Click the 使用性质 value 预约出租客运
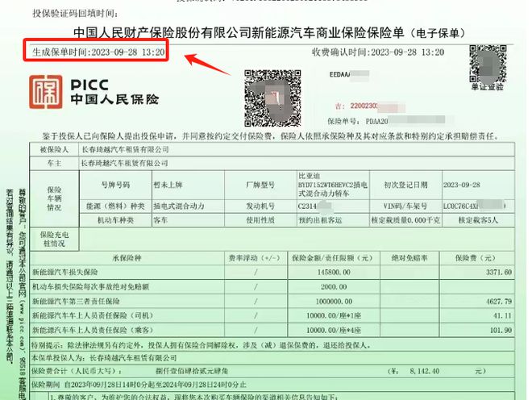Viewport: 532px width, 400px height. (320, 220)
